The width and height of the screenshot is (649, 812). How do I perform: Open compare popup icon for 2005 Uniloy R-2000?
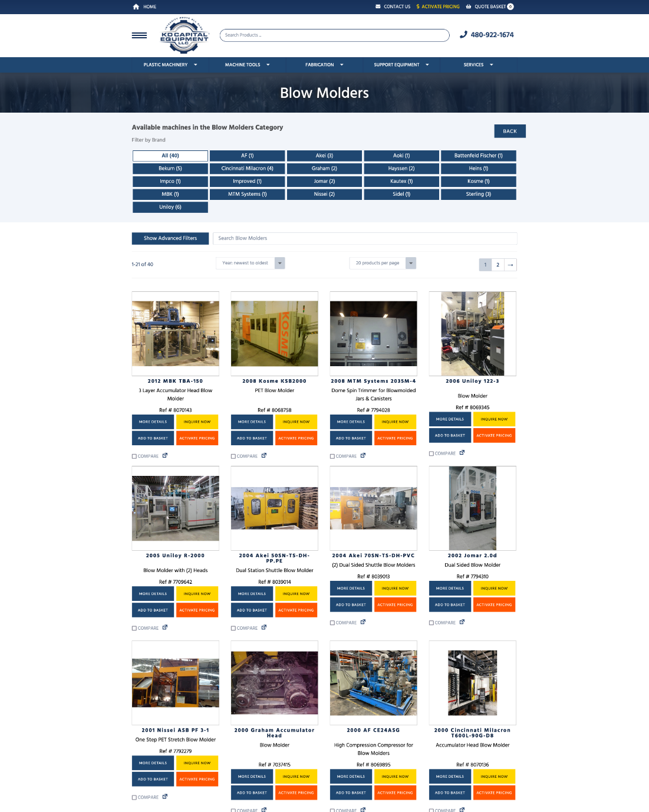click(165, 627)
